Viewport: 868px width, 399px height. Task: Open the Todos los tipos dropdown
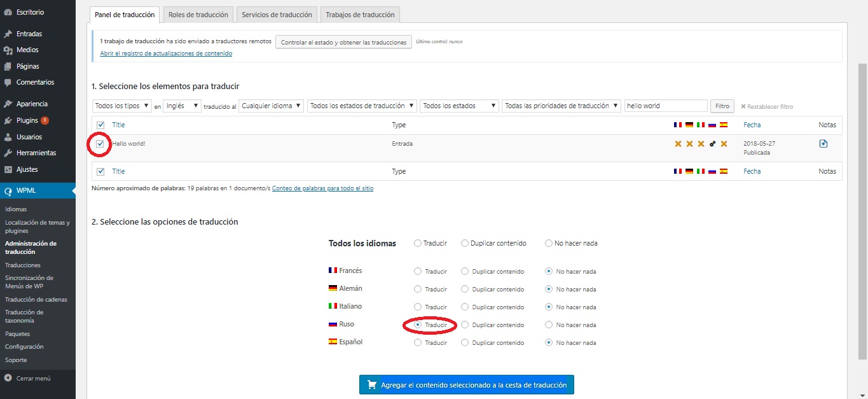click(122, 106)
